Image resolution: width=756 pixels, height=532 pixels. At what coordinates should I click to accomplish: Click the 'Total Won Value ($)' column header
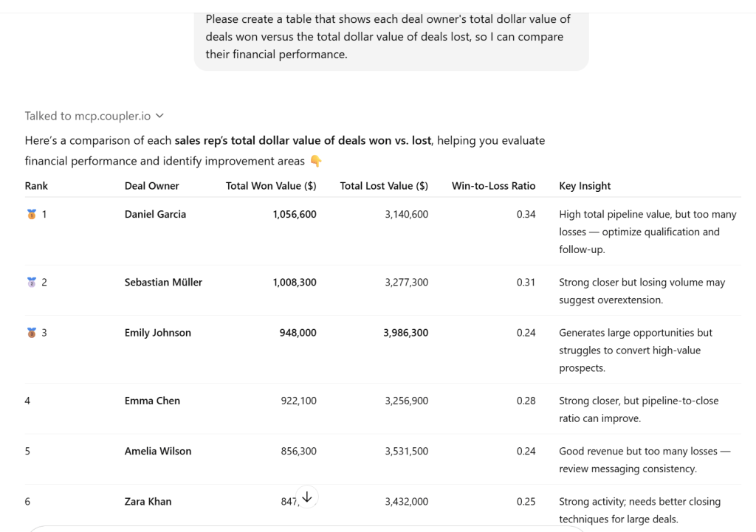pyautogui.click(x=271, y=186)
